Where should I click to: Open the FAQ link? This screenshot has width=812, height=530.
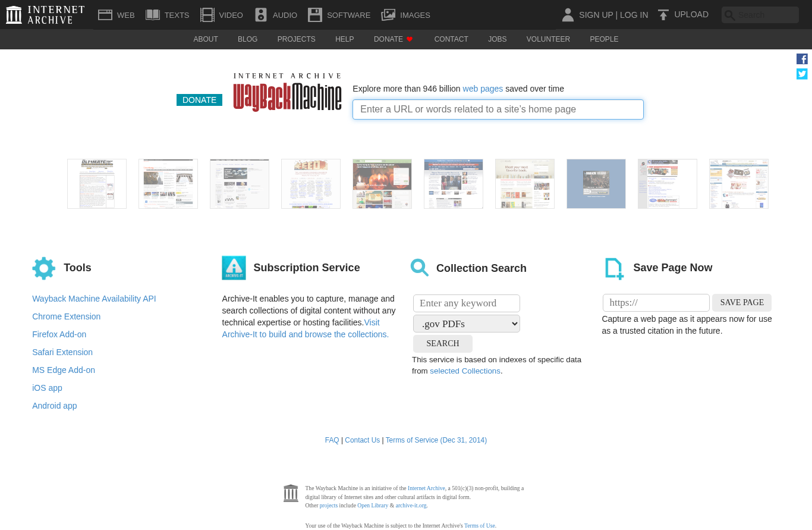(332, 440)
